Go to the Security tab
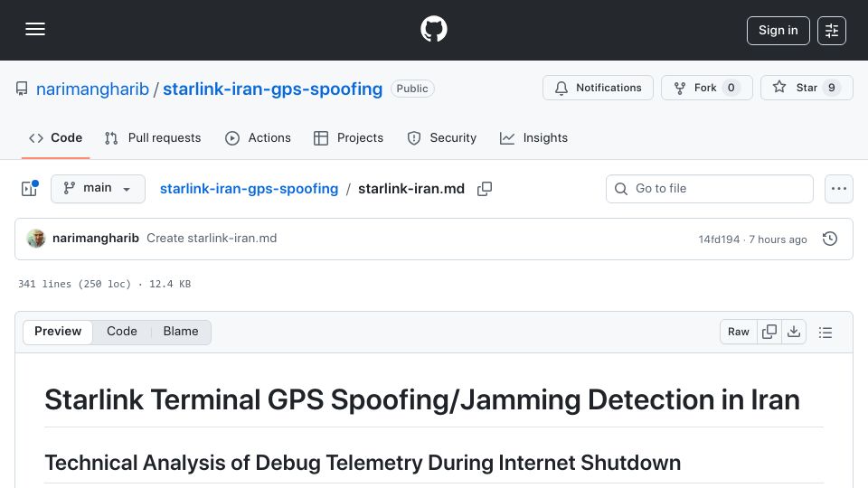The width and height of the screenshot is (868, 488). click(x=442, y=137)
